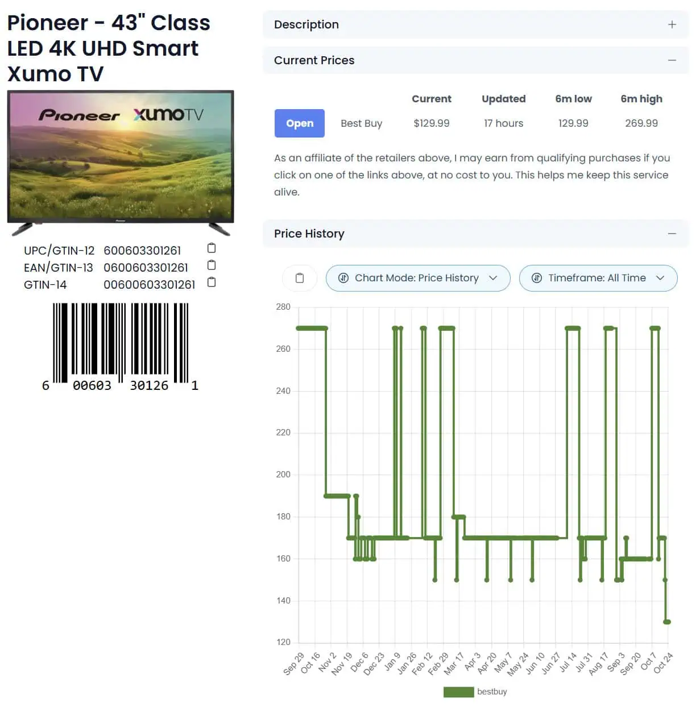Click the green bestbuy legend swatch
The height and width of the screenshot is (728, 700).
tap(458, 692)
